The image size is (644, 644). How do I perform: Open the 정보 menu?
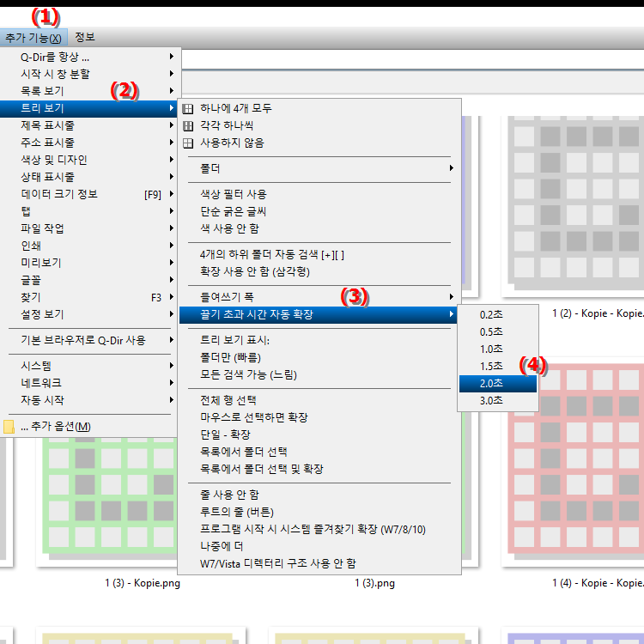(85, 38)
